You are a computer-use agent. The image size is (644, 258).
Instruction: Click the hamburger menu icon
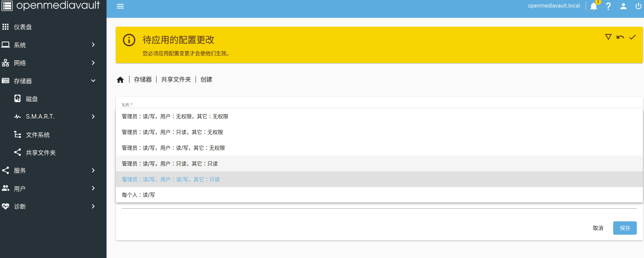(x=120, y=6)
